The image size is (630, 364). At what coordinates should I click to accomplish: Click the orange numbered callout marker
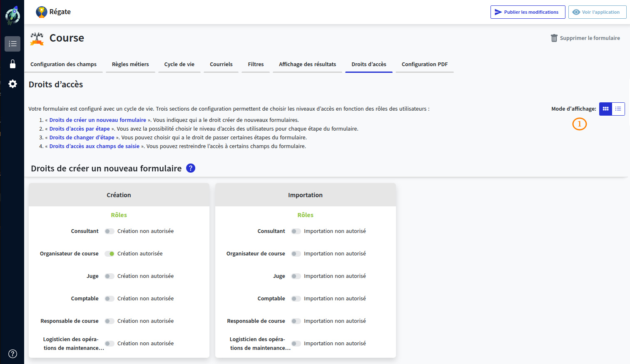tap(580, 124)
